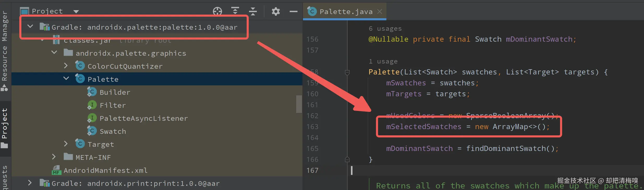Close the Palette.java tab
Screen dimensions: 644x190
click(x=380, y=11)
